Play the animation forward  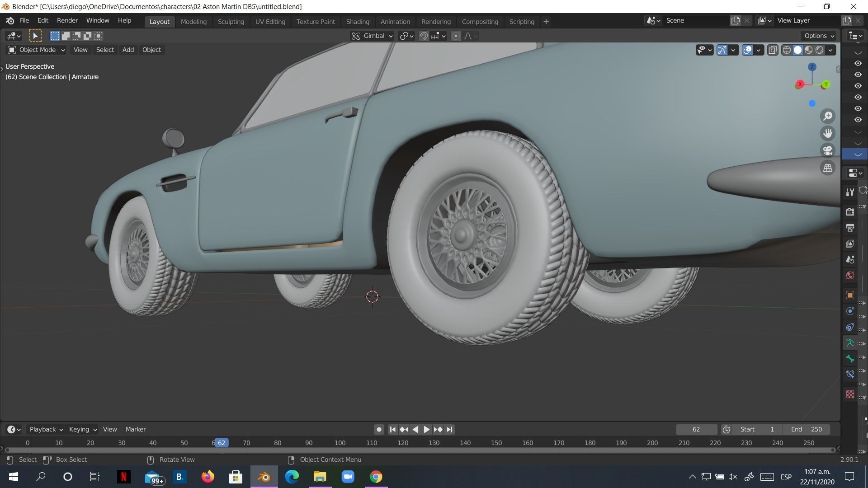tap(426, 429)
